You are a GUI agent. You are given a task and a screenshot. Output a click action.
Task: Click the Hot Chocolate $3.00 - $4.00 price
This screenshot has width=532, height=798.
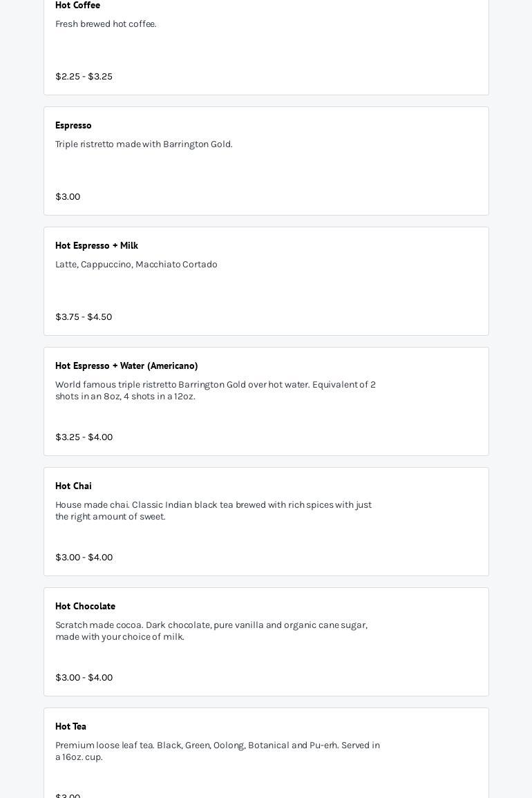click(84, 678)
